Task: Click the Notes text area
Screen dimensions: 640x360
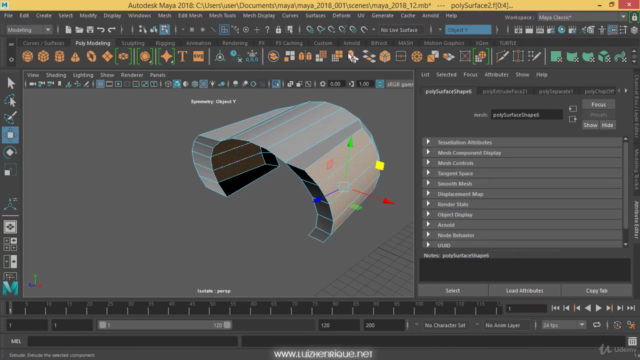Action: pyautogui.click(x=525, y=270)
